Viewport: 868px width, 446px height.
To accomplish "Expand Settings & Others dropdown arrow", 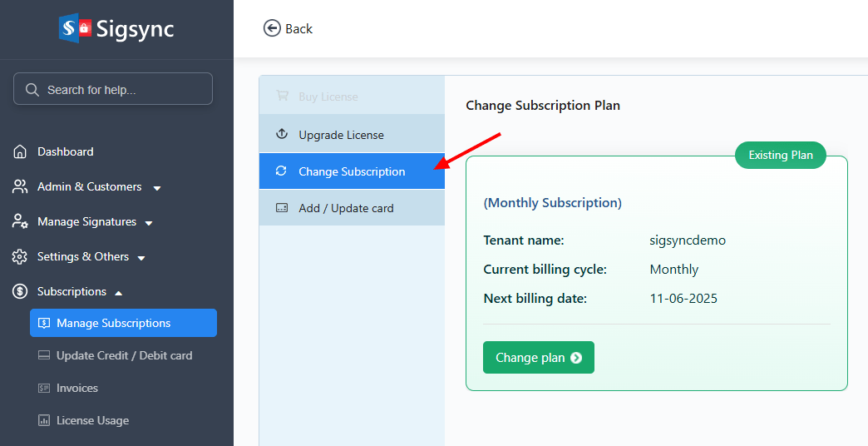I will tap(141, 258).
